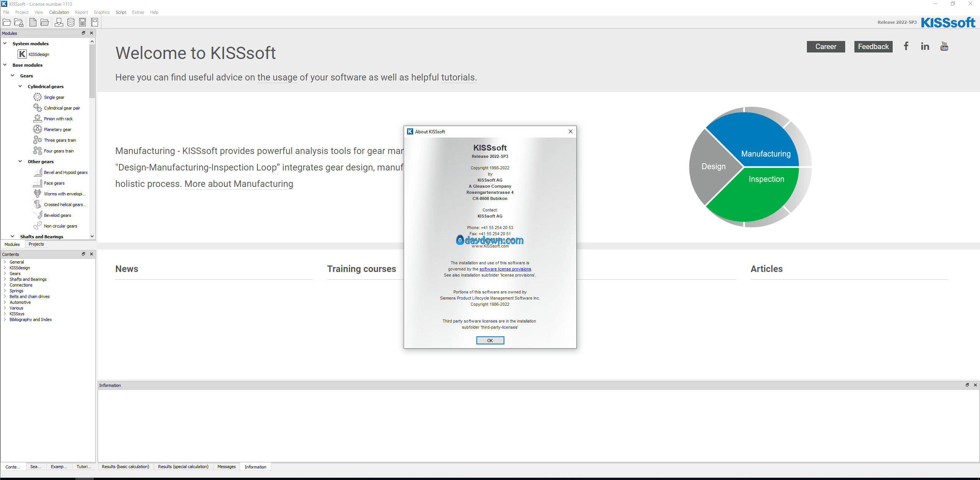Open the software license provisions link
Viewport: 980px width, 480px height.
[x=505, y=269]
